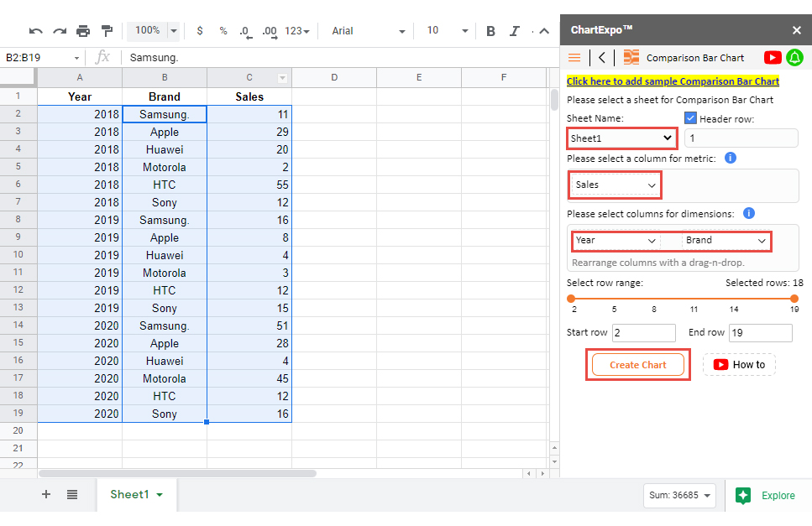The height and width of the screenshot is (526, 812).
Task: Click the Year header cell
Action: pos(80,96)
